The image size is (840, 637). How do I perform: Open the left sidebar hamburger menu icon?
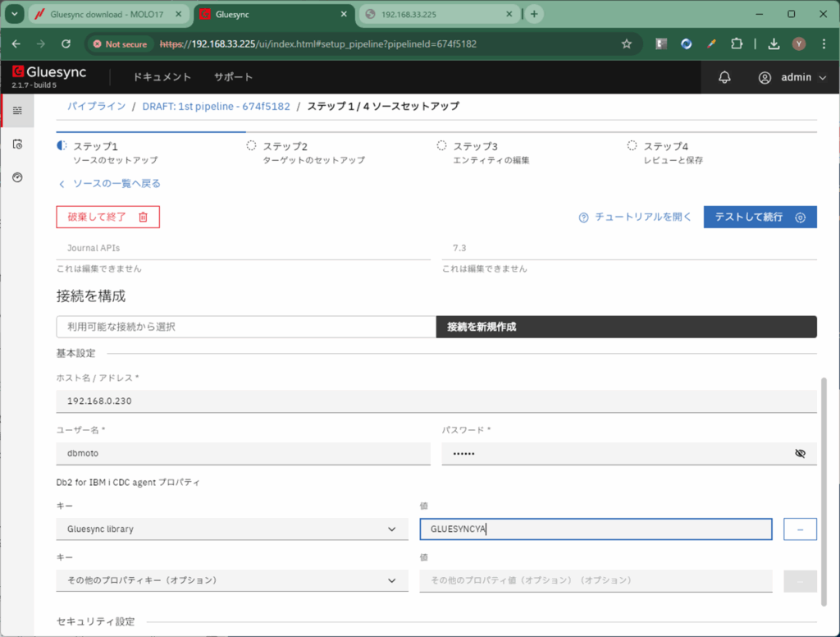pos(17,110)
